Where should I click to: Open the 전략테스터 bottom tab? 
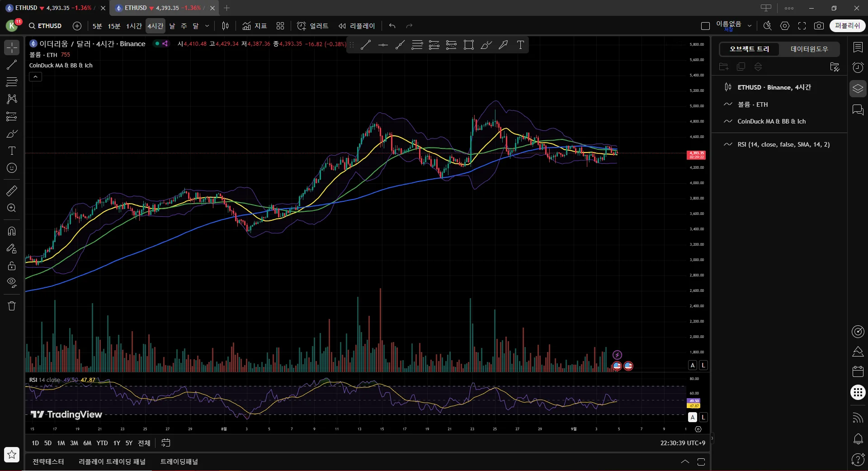[x=48, y=461]
